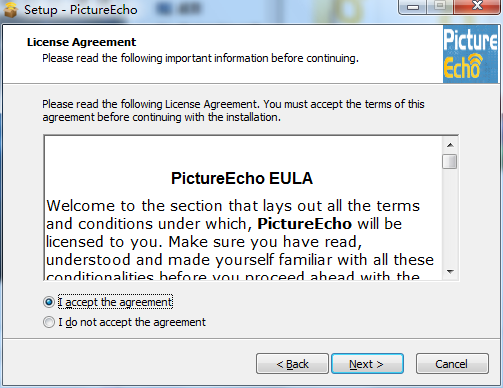
Task: Proceed with the Next > button
Action: (x=367, y=364)
